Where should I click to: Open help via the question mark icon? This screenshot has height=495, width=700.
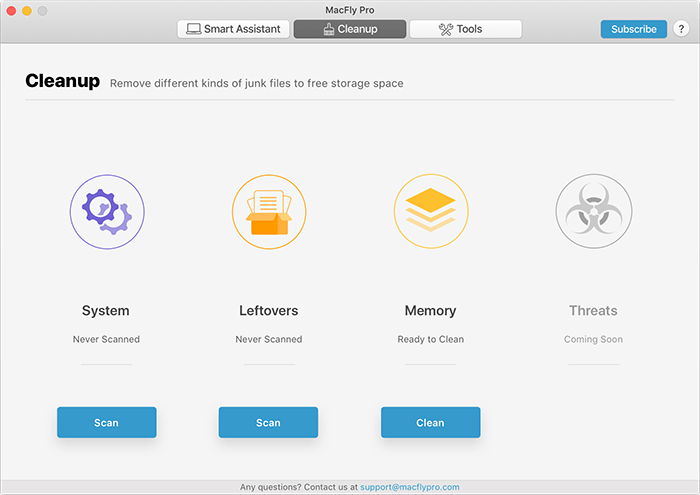click(x=681, y=29)
